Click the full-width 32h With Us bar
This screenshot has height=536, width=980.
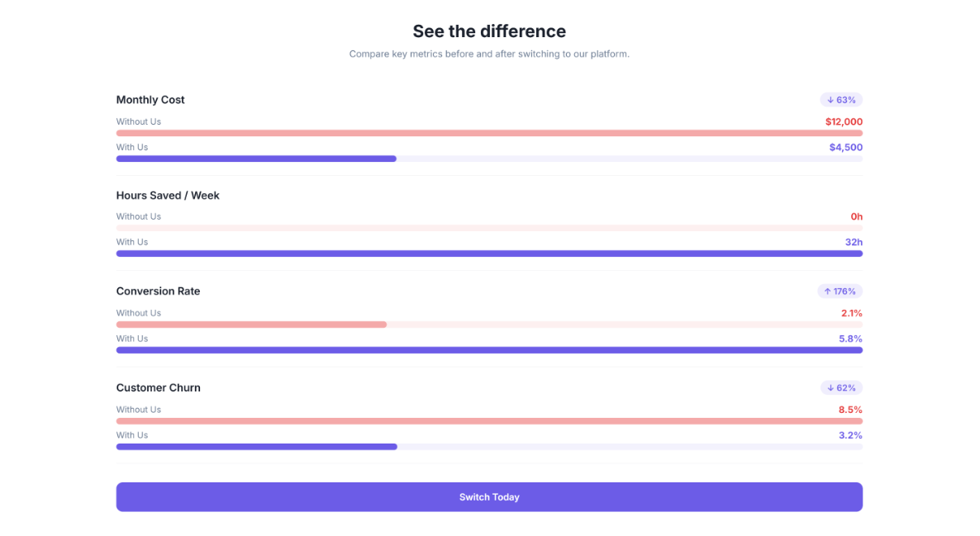coord(489,254)
